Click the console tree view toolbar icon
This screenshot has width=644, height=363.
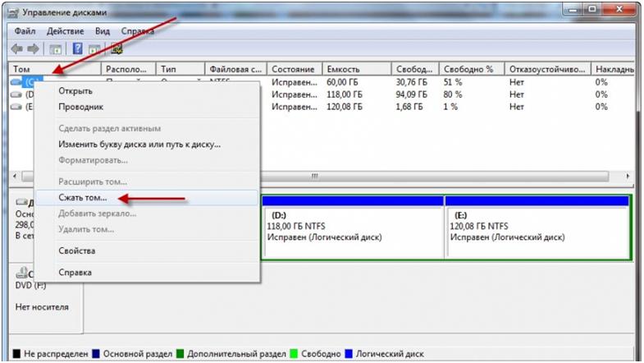coord(55,48)
